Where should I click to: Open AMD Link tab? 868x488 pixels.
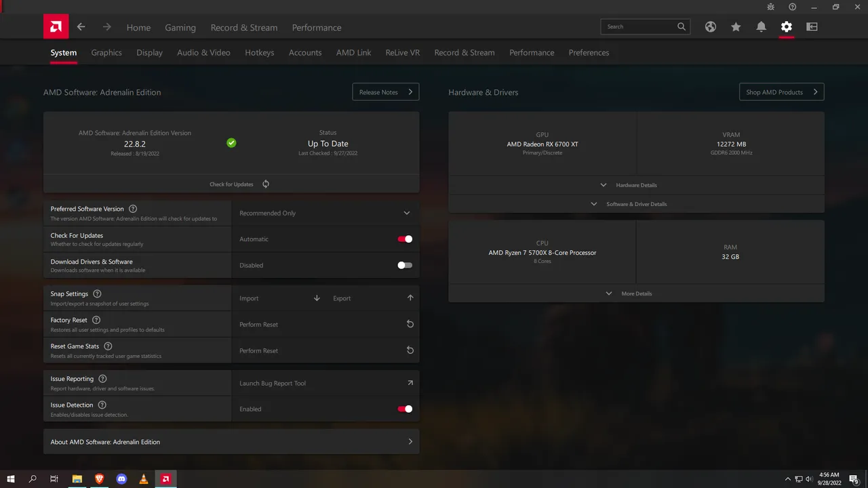353,52
